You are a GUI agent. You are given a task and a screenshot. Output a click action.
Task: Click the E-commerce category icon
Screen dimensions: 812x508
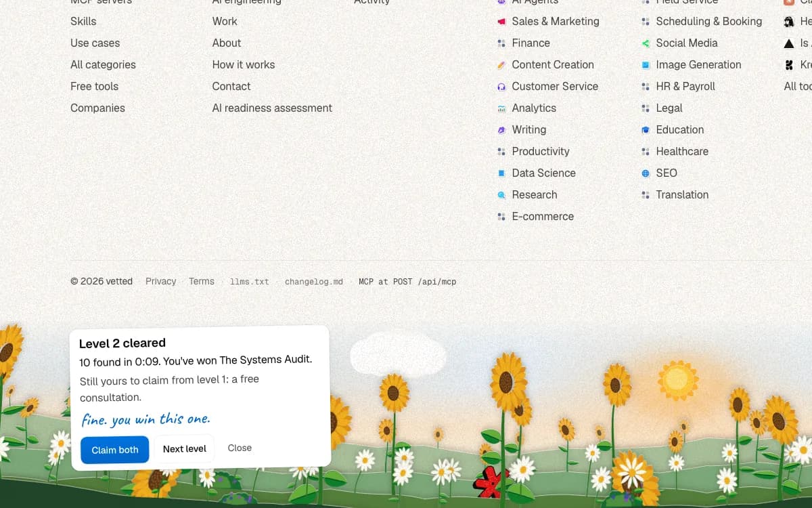pos(501,217)
